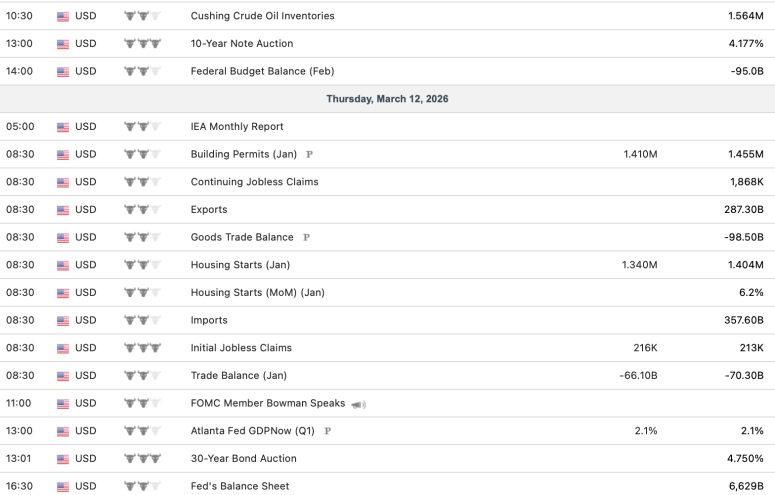Viewport: 775px width, 495px height.
Task: Click the preliminary P icon next to Building Permits
Action: pos(309,155)
